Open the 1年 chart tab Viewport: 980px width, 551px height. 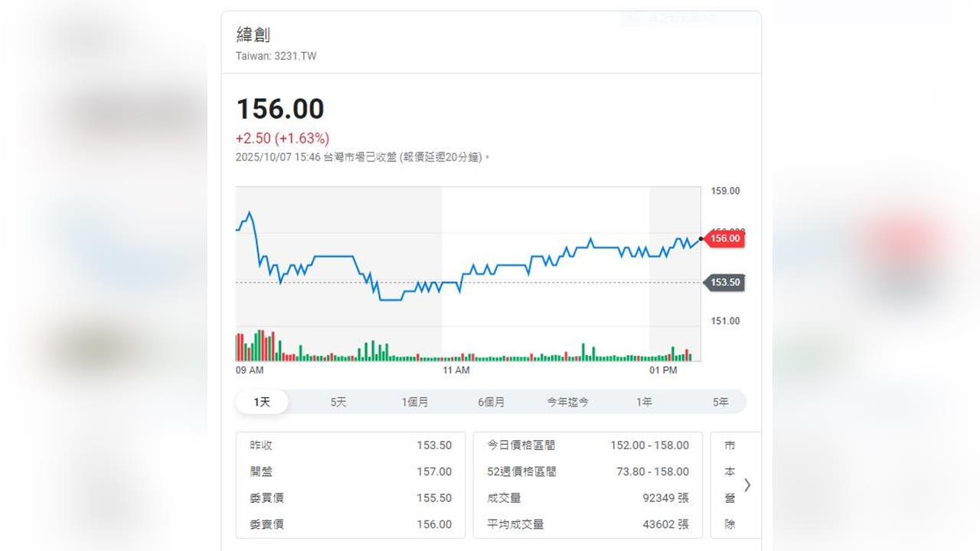(644, 402)
